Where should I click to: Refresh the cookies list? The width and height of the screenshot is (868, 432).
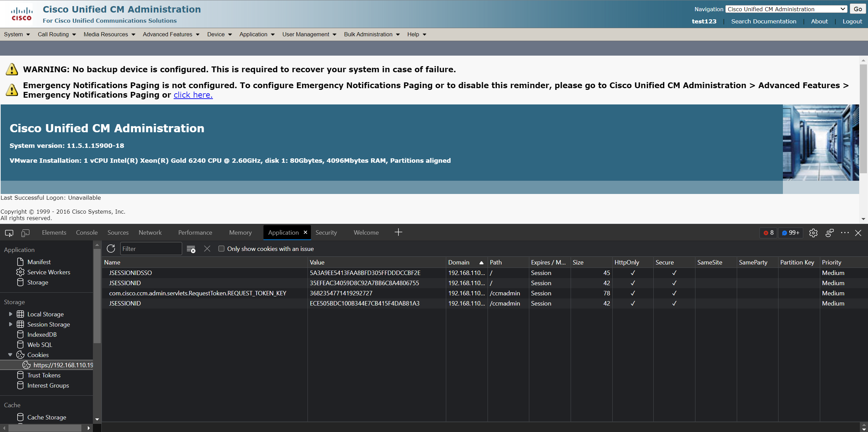[x=111, y=249]
